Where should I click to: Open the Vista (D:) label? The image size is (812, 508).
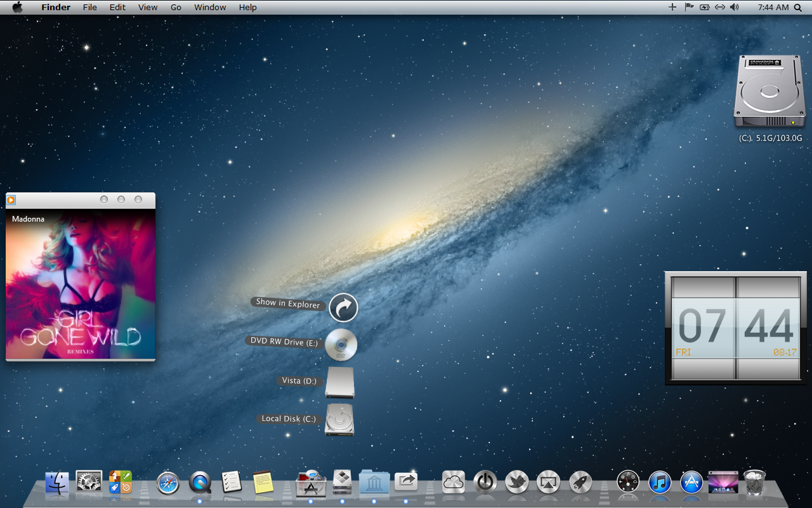(299, 380)
